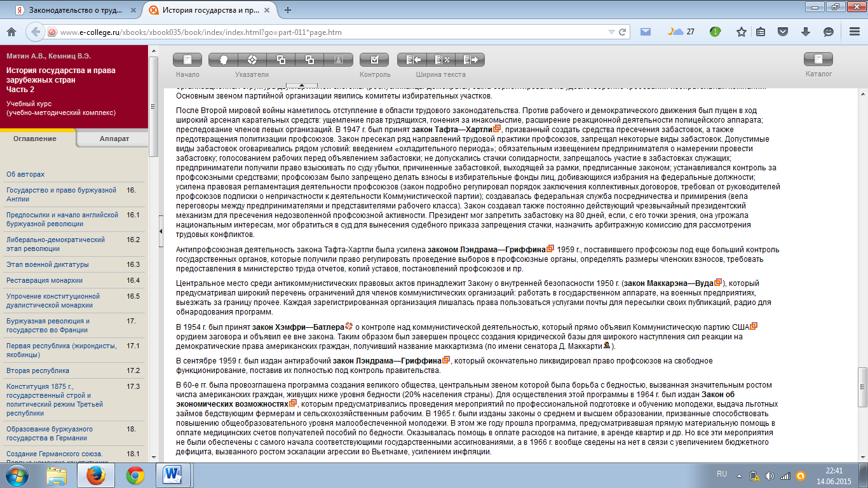Open the Контроль checkmark button
The image size is (868, 488).
tap(374, 60)
